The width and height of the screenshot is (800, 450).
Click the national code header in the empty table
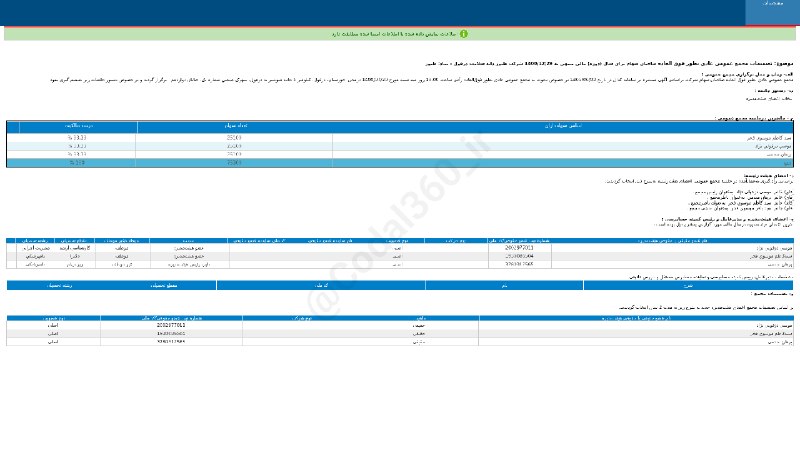[x=321, y=286]
